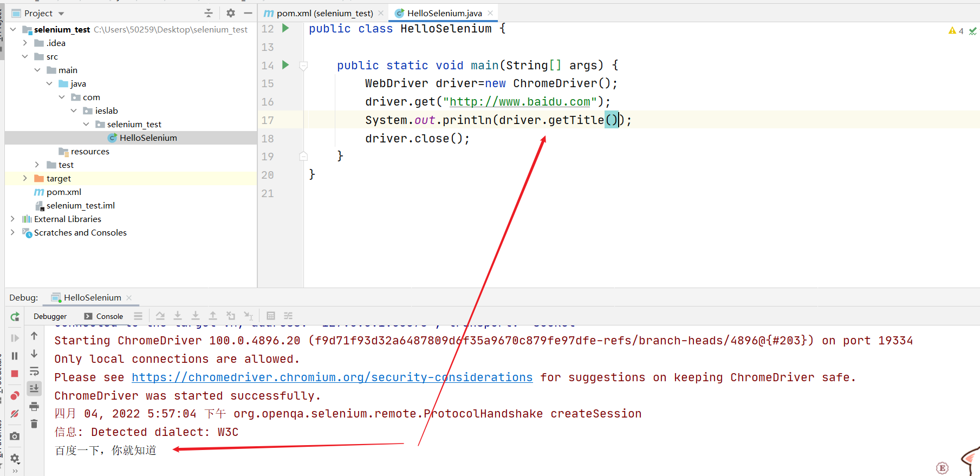Click the Resume Program icon

[x=15, y=338]
